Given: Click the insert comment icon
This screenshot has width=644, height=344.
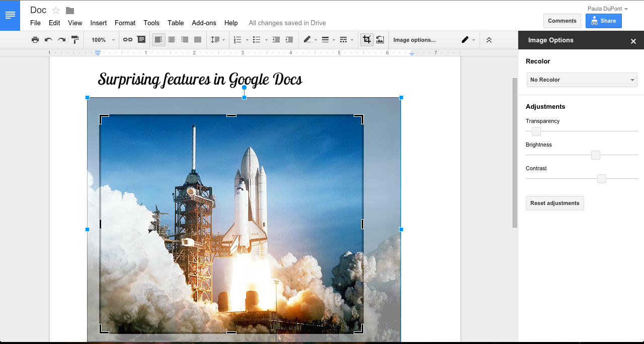Looking at the screenshot, I should 141,40.
